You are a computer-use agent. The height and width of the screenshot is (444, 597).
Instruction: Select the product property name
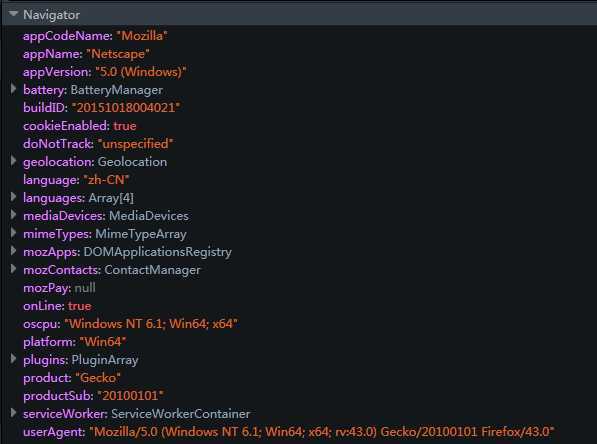point(47,378)
